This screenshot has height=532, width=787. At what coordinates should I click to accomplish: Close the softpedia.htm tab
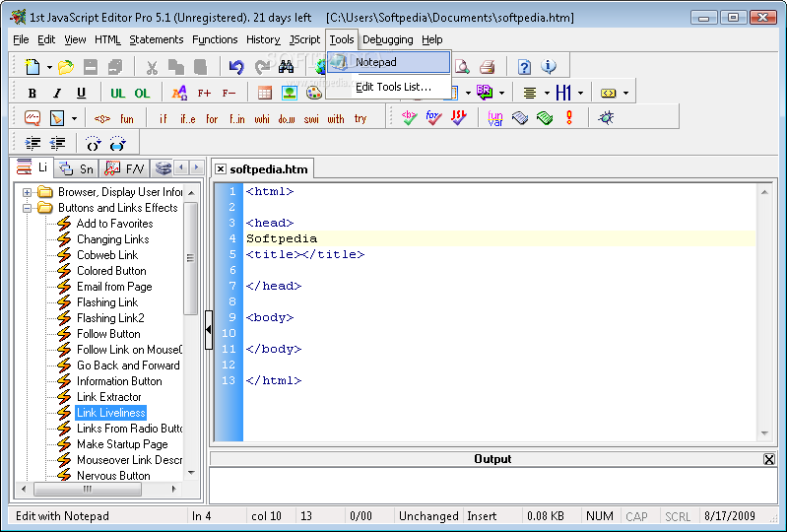(220, 169)
